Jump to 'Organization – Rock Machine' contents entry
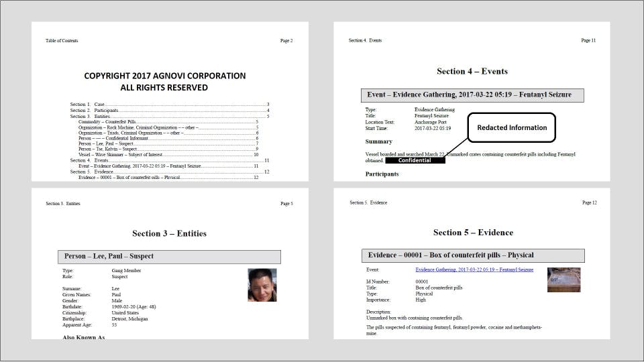 pos(168,127)
